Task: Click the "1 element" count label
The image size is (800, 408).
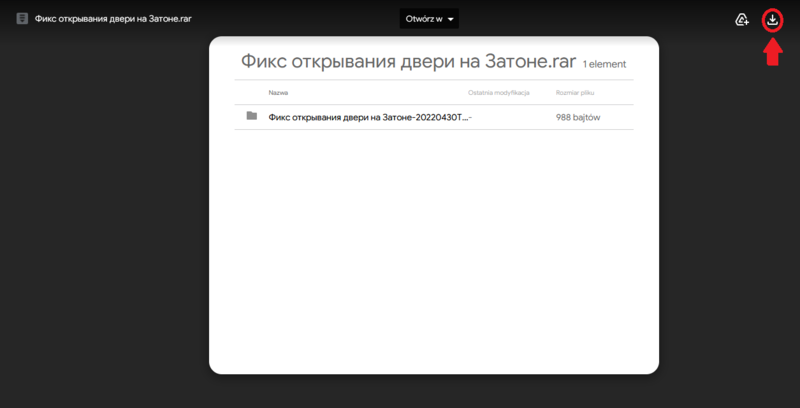Action: 605,65
